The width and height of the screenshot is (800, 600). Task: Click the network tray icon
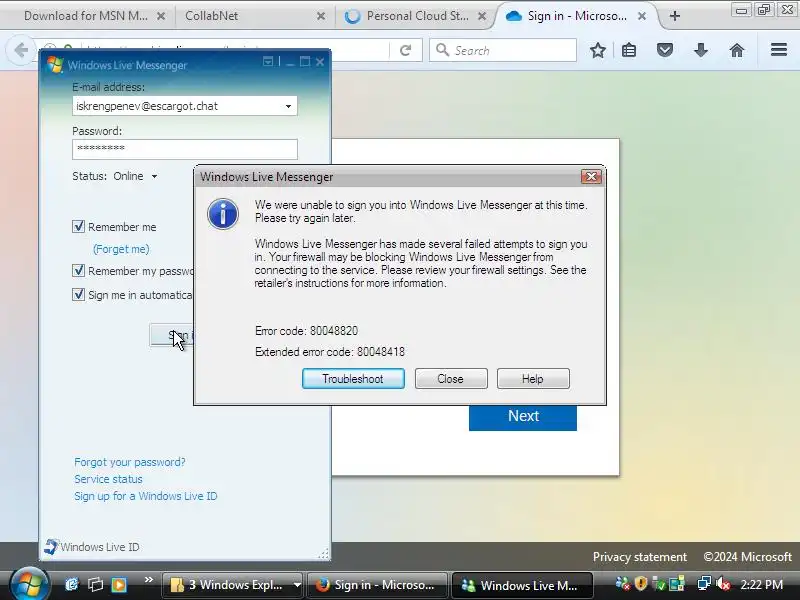click(x=704, y=583)
